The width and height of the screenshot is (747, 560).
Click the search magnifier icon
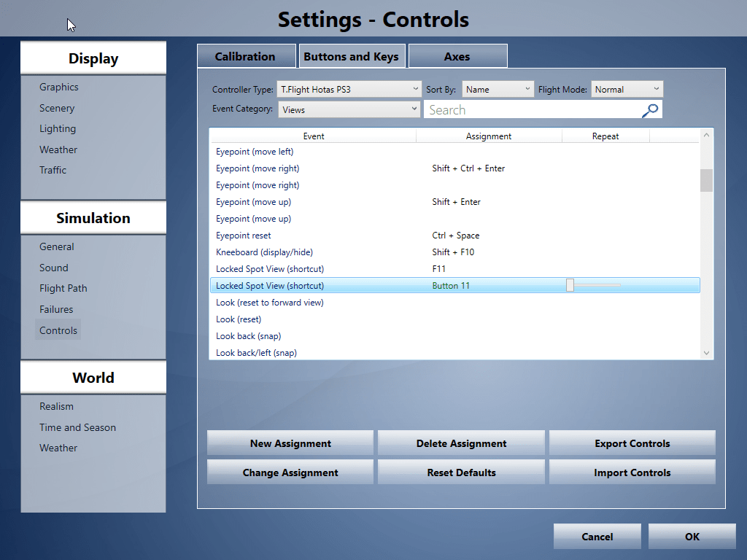click(x=650, y=110)
